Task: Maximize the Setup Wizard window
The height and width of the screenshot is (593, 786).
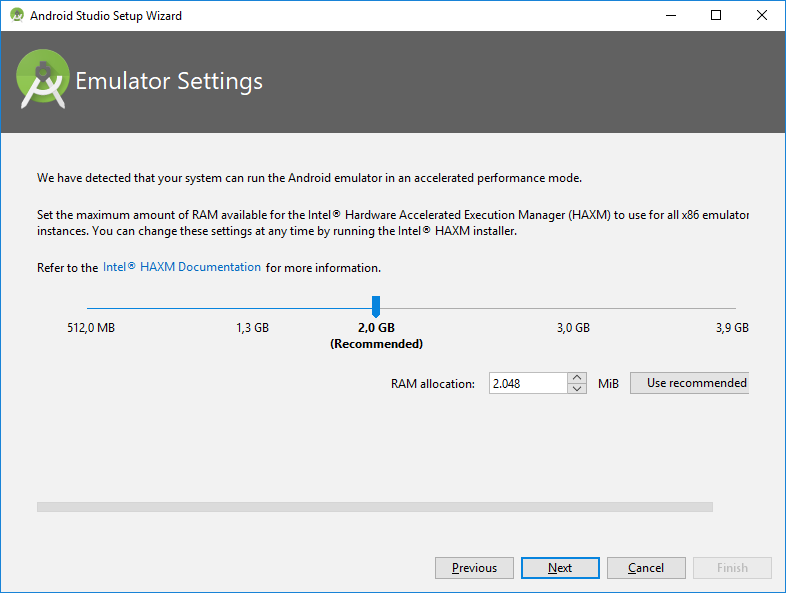Action: (x=715, y=16)
